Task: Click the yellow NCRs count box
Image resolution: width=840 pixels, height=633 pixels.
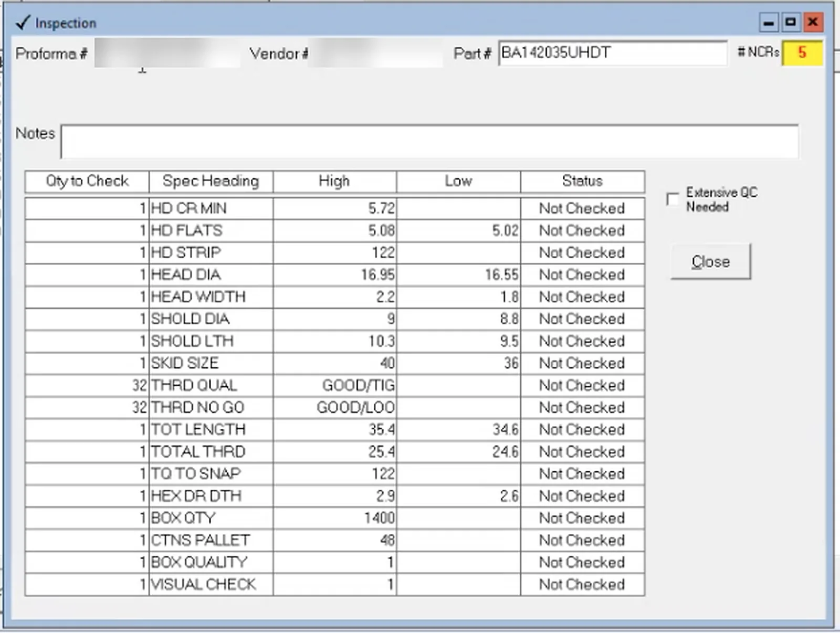Action: (x=802, y=52)
